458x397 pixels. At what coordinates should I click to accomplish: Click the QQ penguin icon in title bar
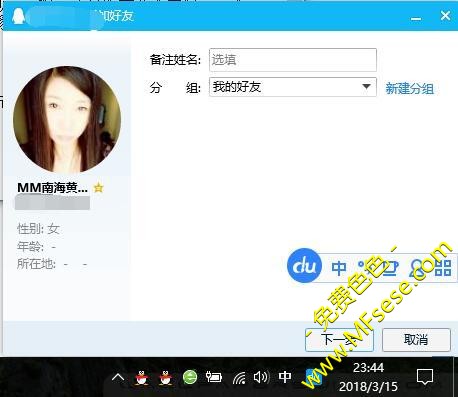click(x=18, y=16)
